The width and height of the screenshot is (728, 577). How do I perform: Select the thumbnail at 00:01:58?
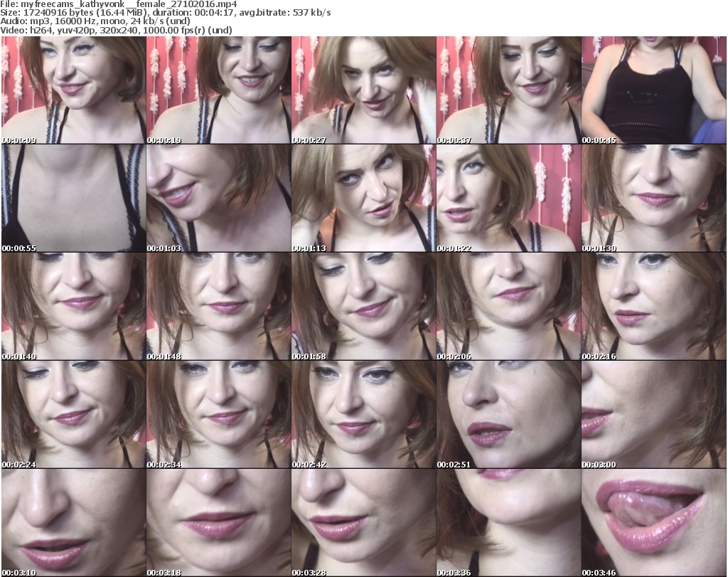click(363, 307)
